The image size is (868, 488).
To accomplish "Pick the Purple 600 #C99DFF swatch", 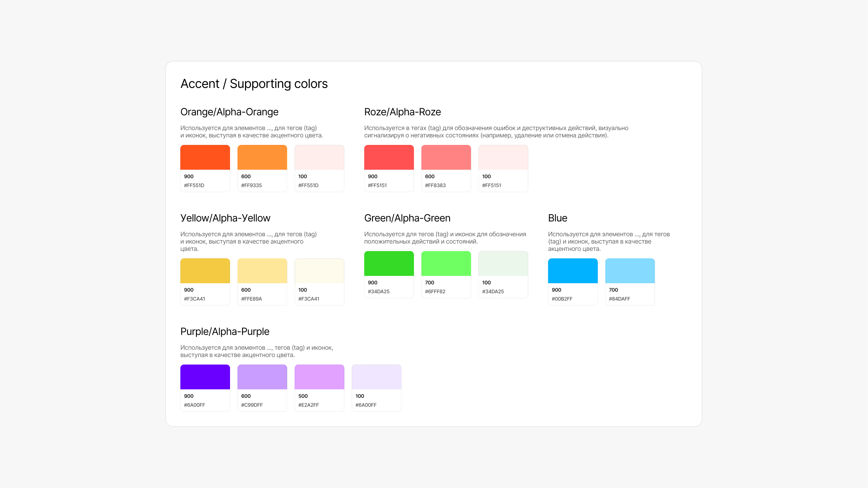I will click(x=262, y=388).
